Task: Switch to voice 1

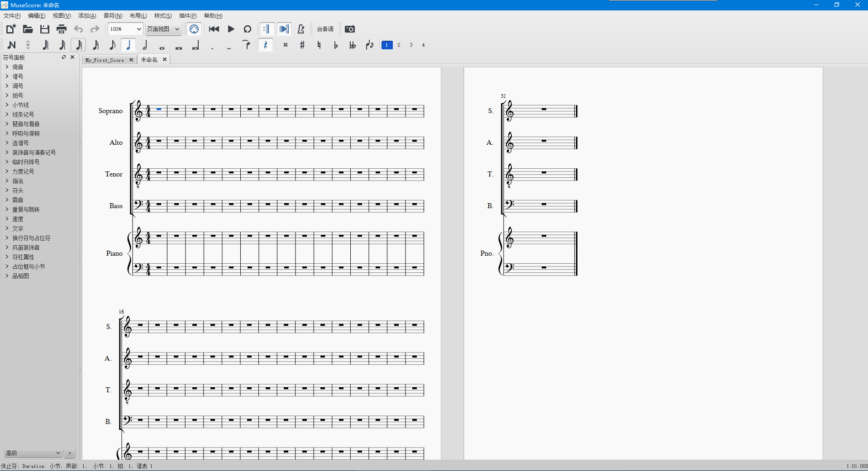Action: pos(387,45)
